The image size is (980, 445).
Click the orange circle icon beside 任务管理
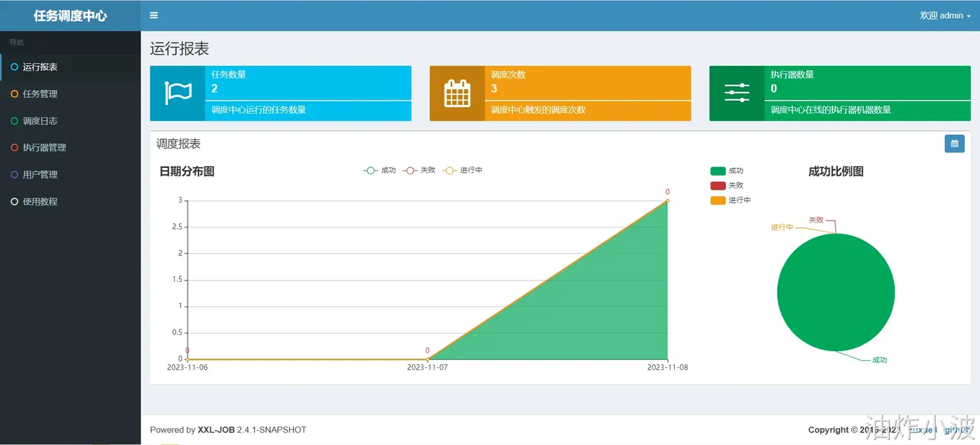pyautogui.click(x=15, y=94)
